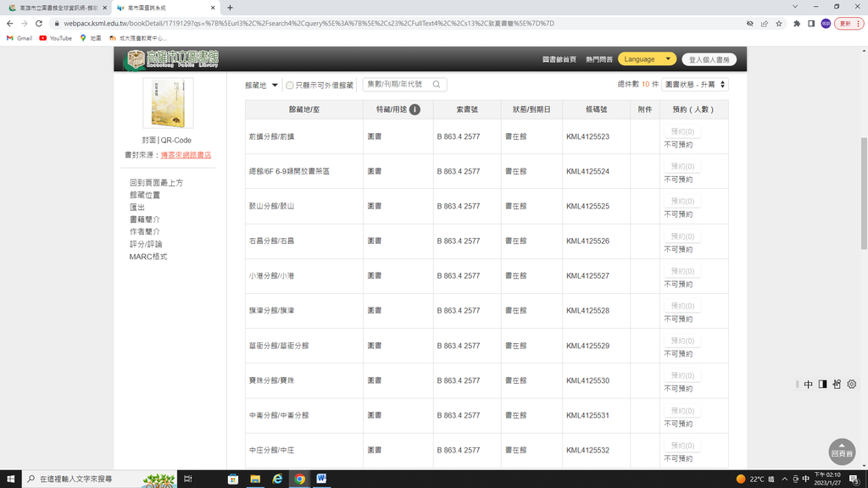Open the MARC格式 sidebar link
The height and width of the screenshot is (488, 868).
[x=148, y=257]
